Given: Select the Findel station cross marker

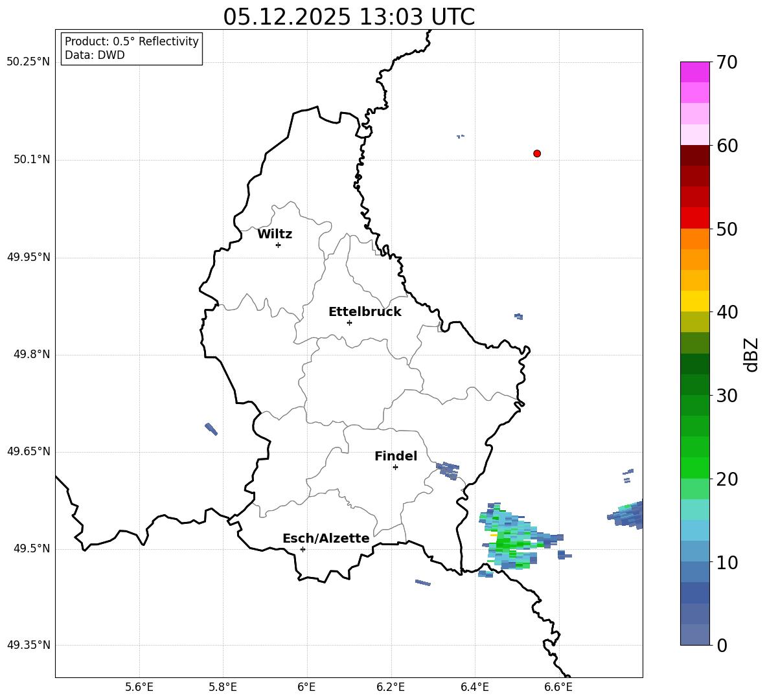Looking at the screenshot, I should (395, 468).
